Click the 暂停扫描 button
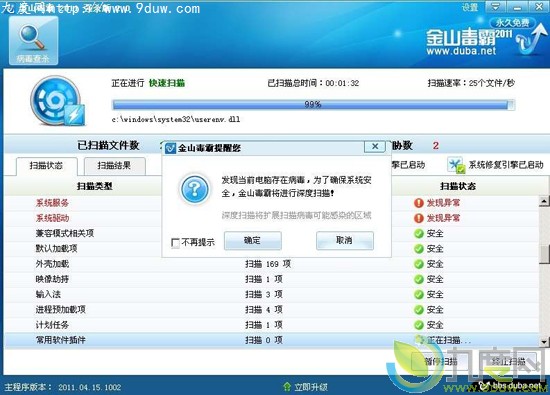This screenshot has height=395, width=550. coord(441,361)
